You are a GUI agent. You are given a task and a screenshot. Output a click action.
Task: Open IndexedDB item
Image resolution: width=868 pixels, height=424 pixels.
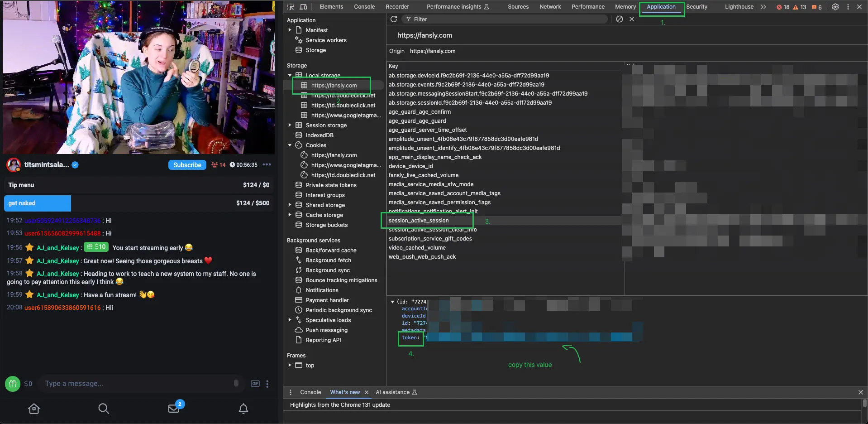click(320, 135)
